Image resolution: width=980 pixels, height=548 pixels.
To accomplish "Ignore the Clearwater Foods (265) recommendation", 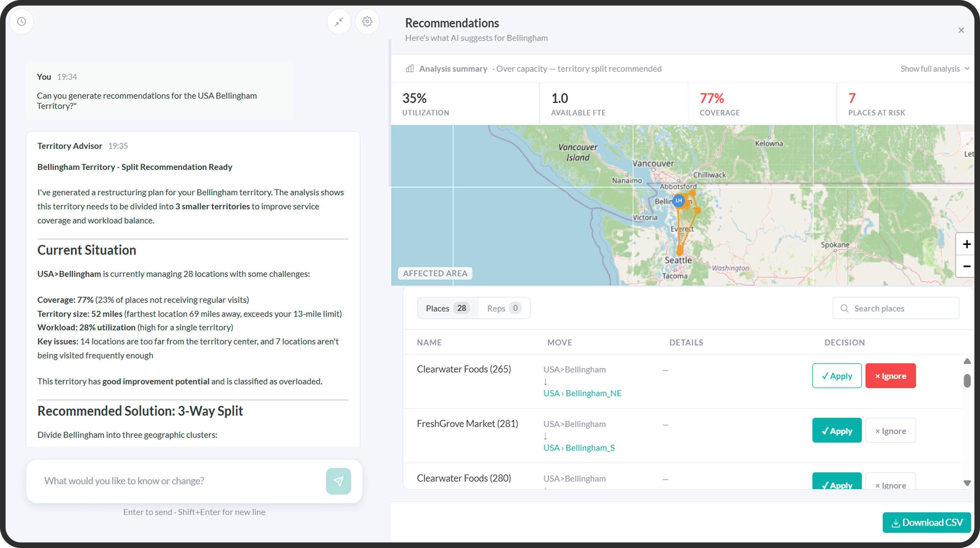I will 890,376.
